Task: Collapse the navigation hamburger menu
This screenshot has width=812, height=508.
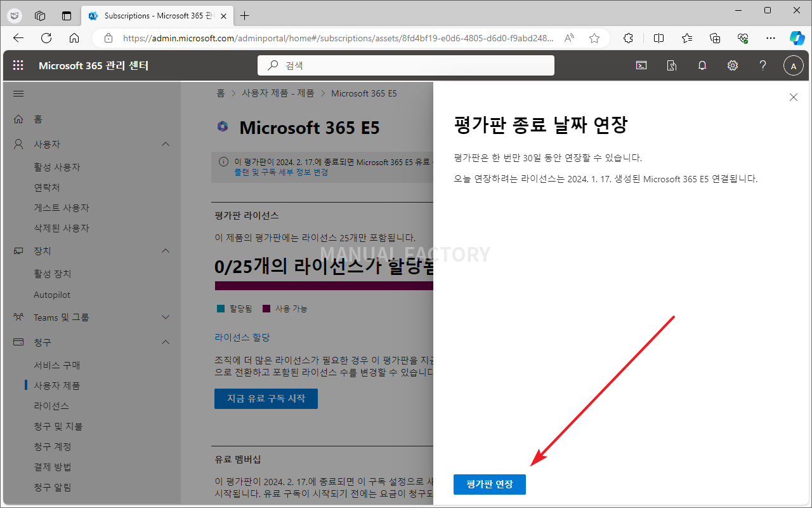Action: click(x=18, y=94)
